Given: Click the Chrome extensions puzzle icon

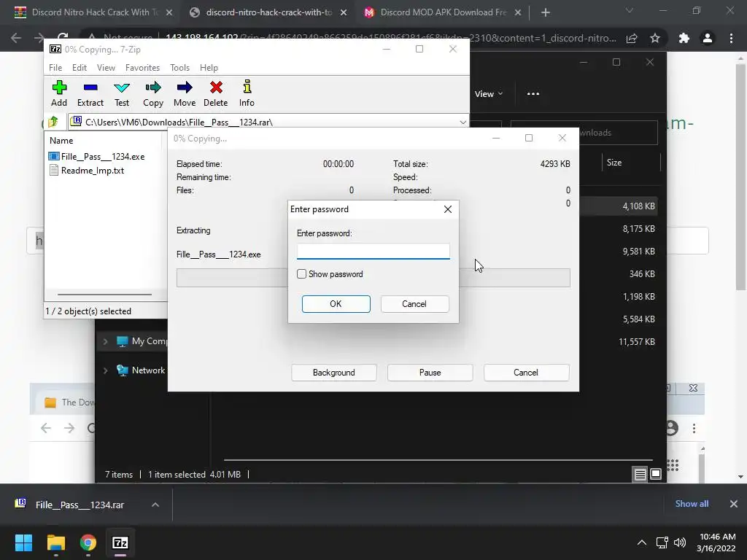Looking at the screenshot, I should pyautogui.click(x=684, y=38).
